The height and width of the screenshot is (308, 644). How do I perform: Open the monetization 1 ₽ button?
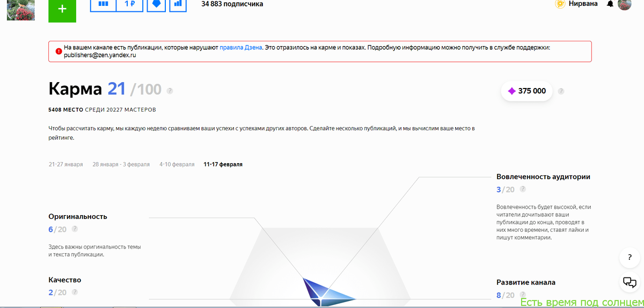tap(129, 5)
